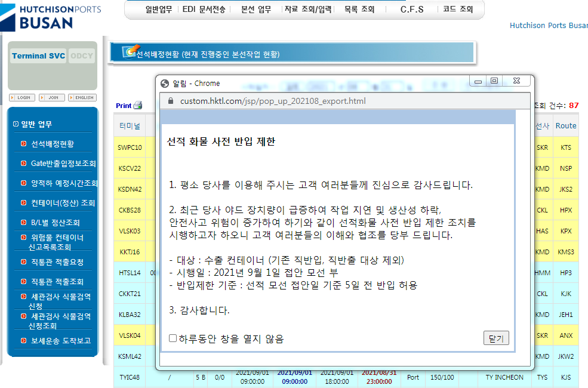The width and height of the screenshot is (588, 388).
Task: Click the bullet icon next to 선석배정현황 in sidebar
Action: [24, 144]
